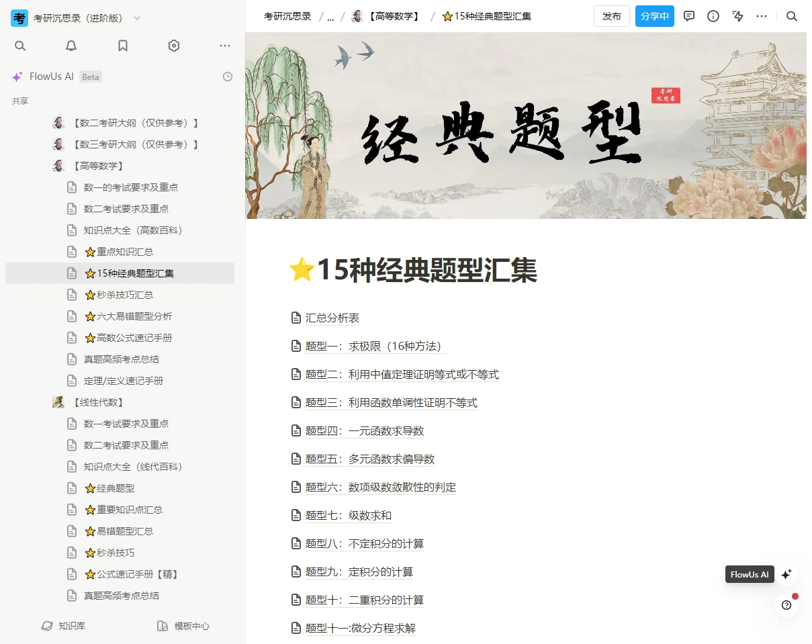Click avatar icon beside 【数二考研大纲】
Screen dimensions: 812x644
pyautogui.click(x=58, y=123)
